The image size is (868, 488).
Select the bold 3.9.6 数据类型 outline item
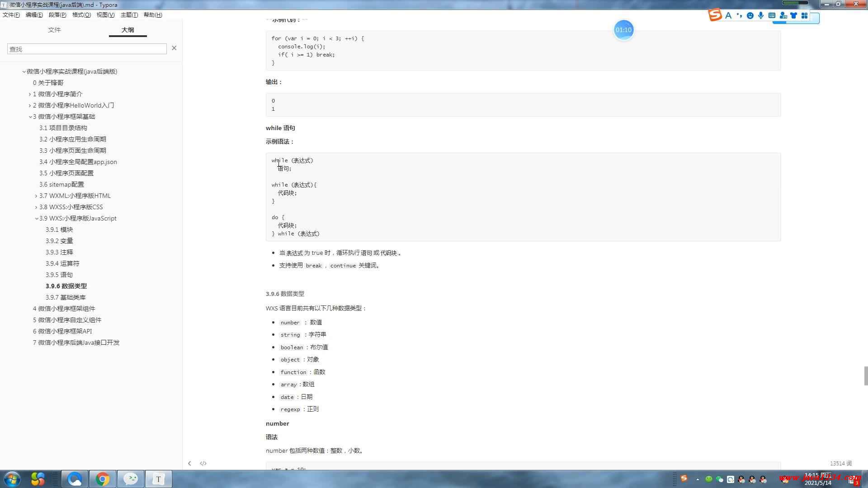point(66,286)
